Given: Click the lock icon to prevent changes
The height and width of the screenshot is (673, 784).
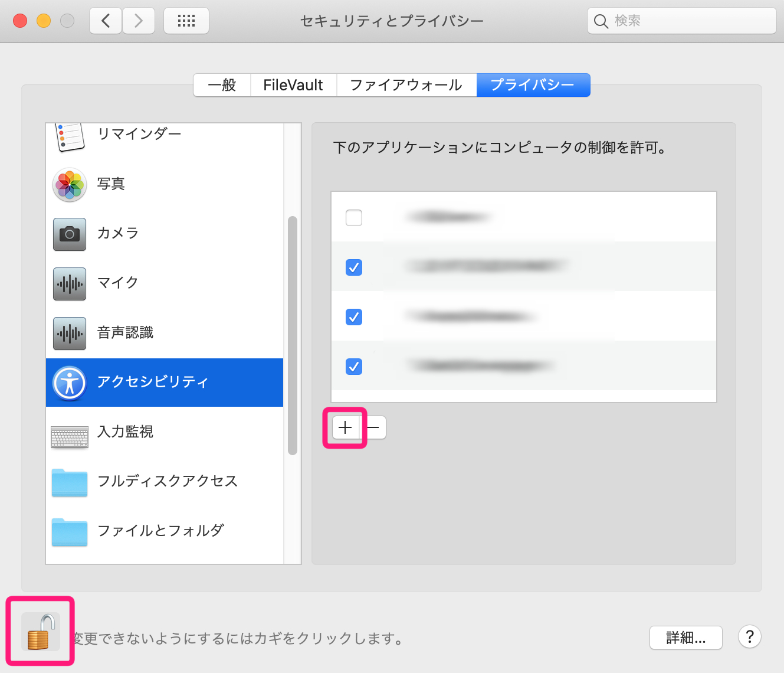Looking at the screenshot, I should pos(41,631).
